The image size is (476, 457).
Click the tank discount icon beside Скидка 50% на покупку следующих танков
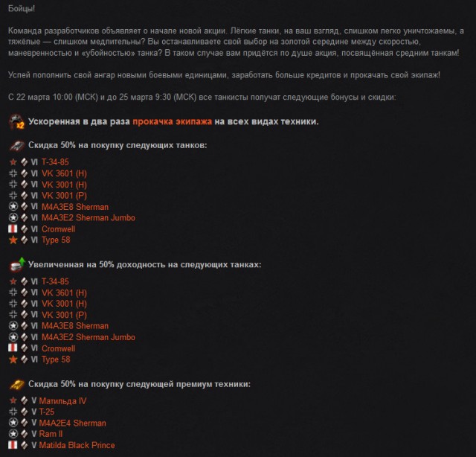click(x=17, y=146)
